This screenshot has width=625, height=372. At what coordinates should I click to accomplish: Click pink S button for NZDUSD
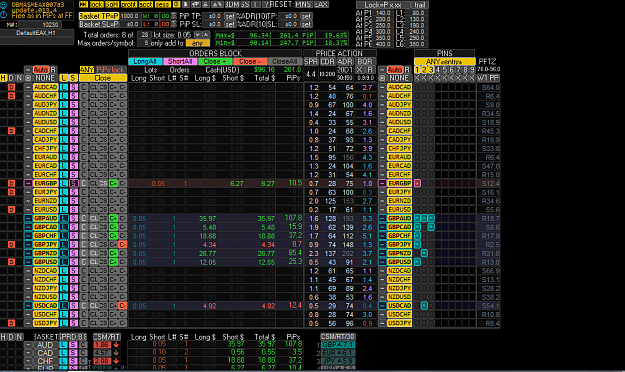[x=73, y=297]
